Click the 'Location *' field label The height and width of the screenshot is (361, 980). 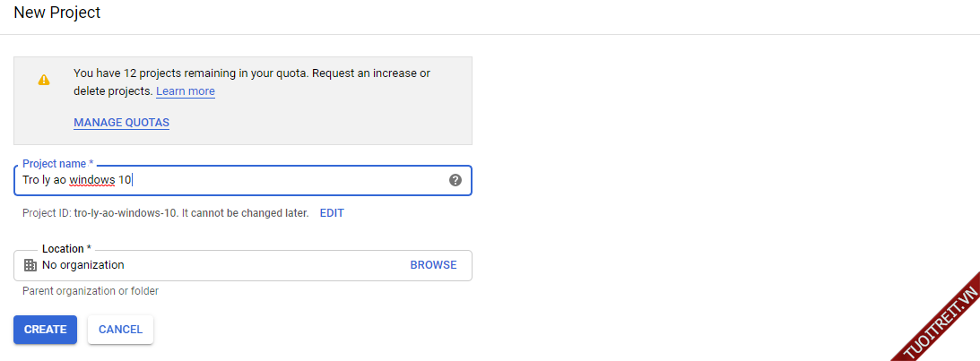(66, 248)
